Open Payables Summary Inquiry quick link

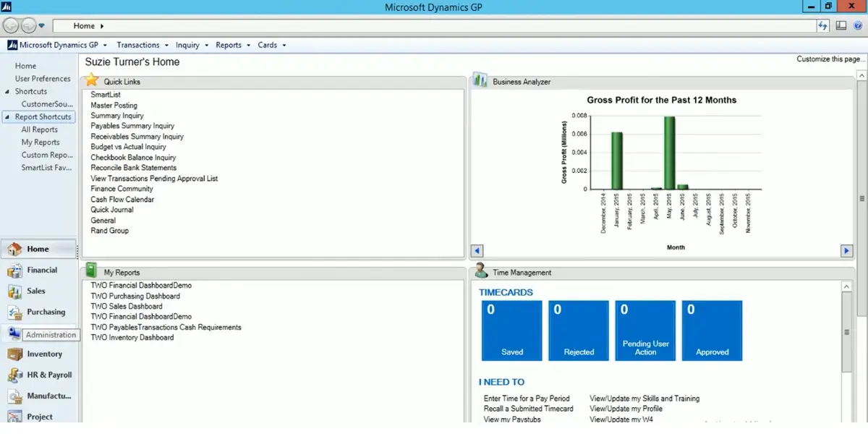132,126
